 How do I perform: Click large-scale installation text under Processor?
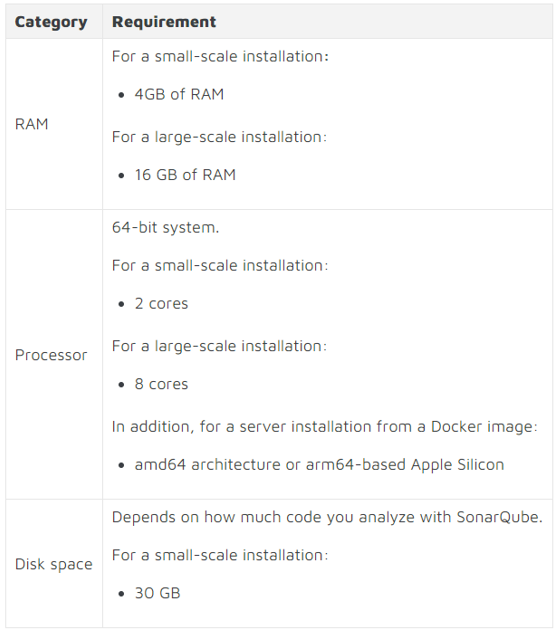219,346
